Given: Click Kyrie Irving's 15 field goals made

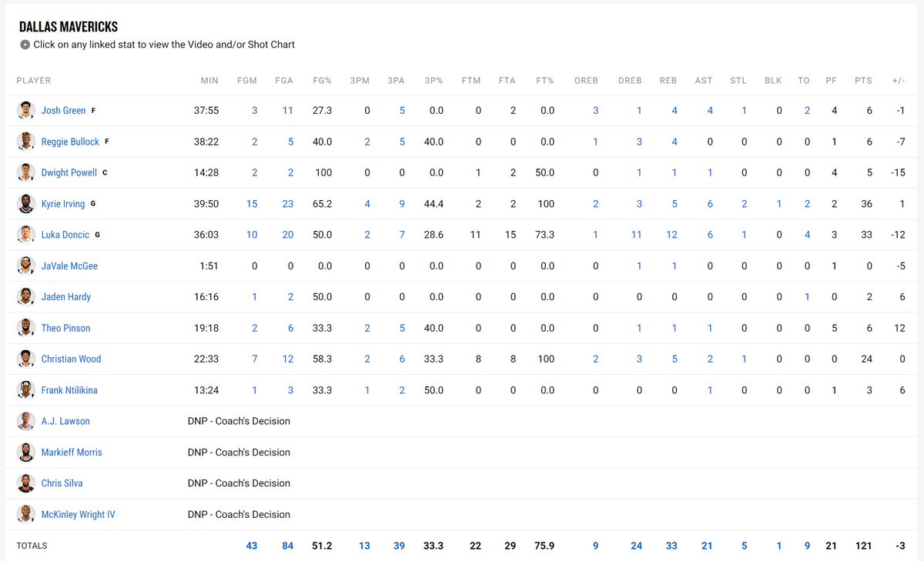Looking at the screenshot, I should click(x=252, y=204).
